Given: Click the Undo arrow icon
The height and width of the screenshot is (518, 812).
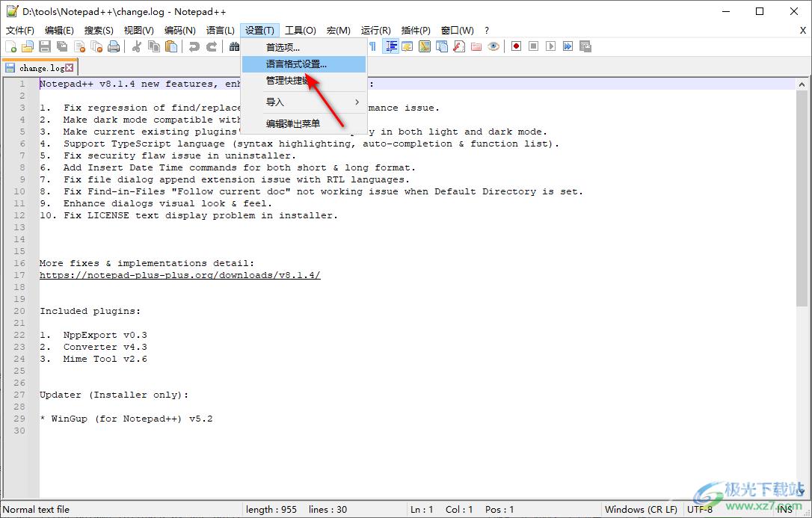Looking at the screenshot, I should [x=194, y=46].
